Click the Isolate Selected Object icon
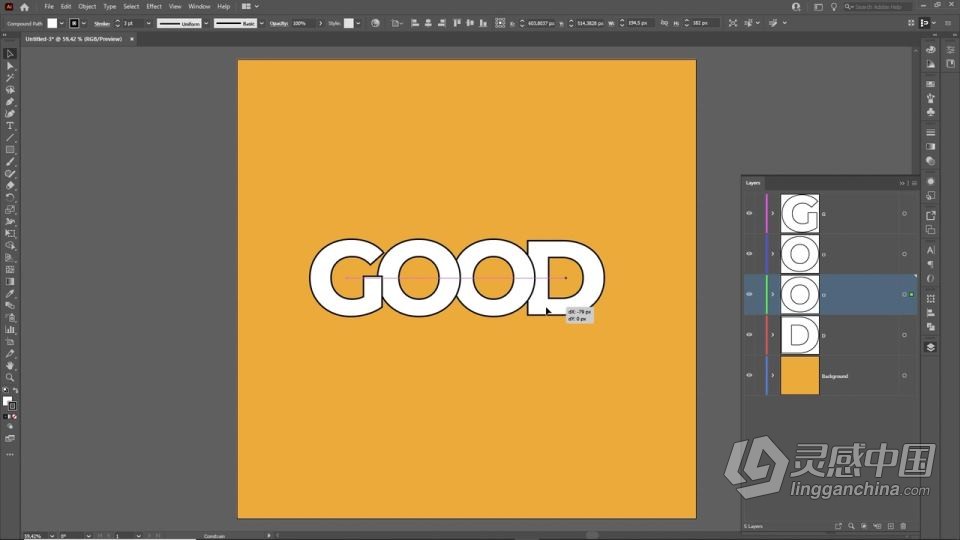 pos(733,23)
